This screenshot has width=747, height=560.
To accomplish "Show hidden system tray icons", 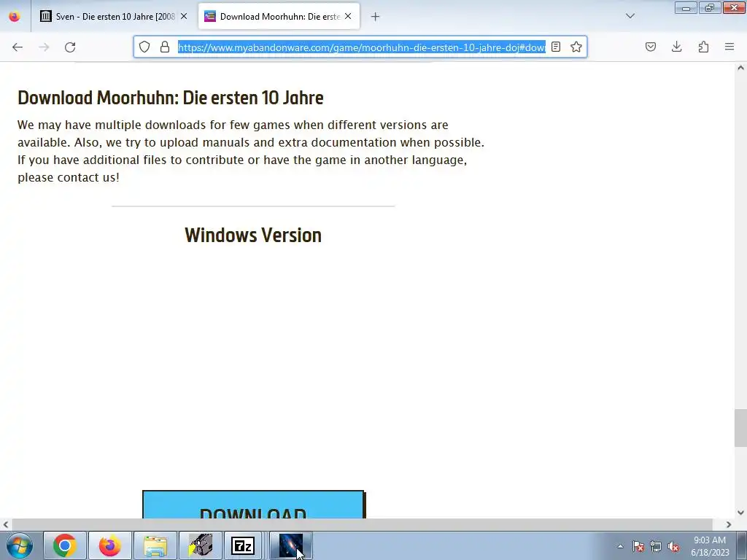I will (x=620, y=546).
